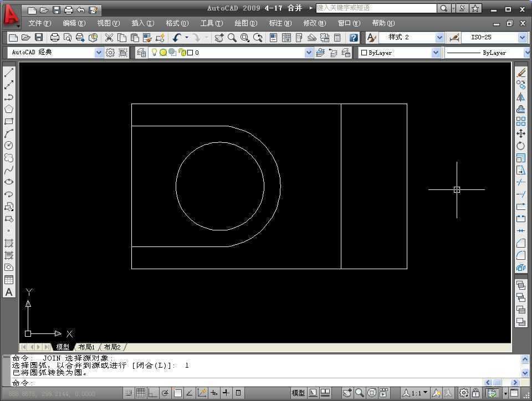The height and width of the screenshot is (401, 532).
Task: Open the 编辑(E) menu
Action: (74, 23)
